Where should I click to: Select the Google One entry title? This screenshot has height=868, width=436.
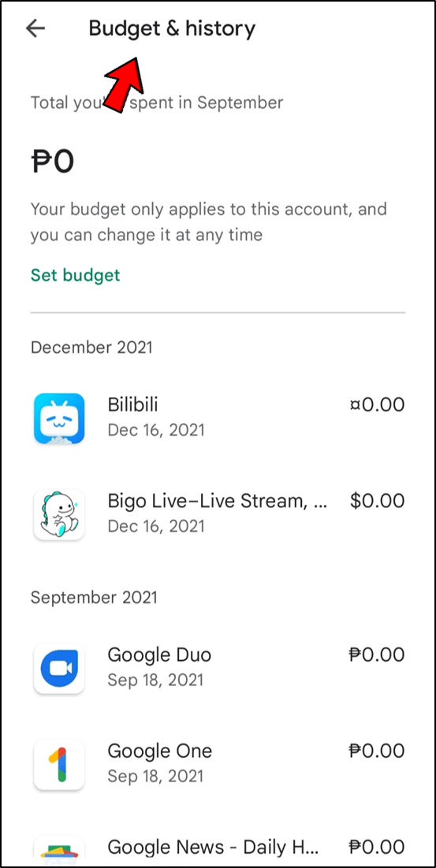coord(159,751)
